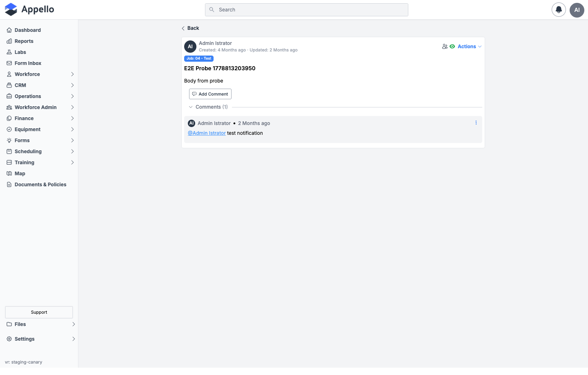This screenshot has height=375, width=588.
Task: Open the Actions dropdown
Action: click(x=470, y=47)
